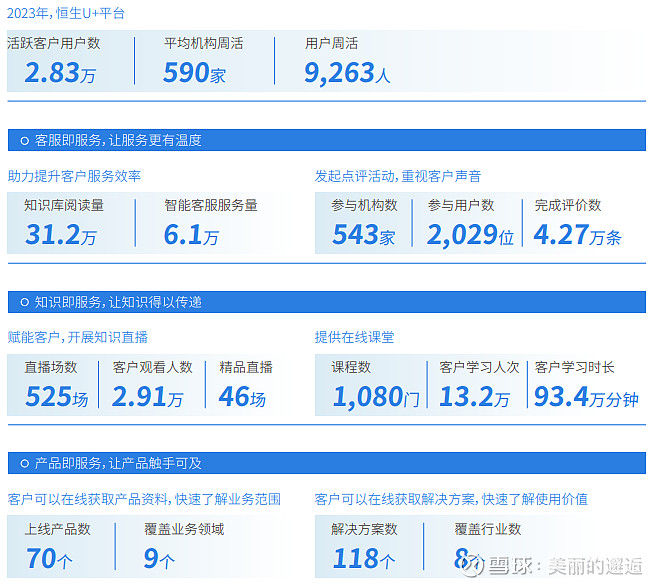The width and height of the screenshot is (662, 586).
Task: Select the label '上线产品数'
Action: coord(57,529)
